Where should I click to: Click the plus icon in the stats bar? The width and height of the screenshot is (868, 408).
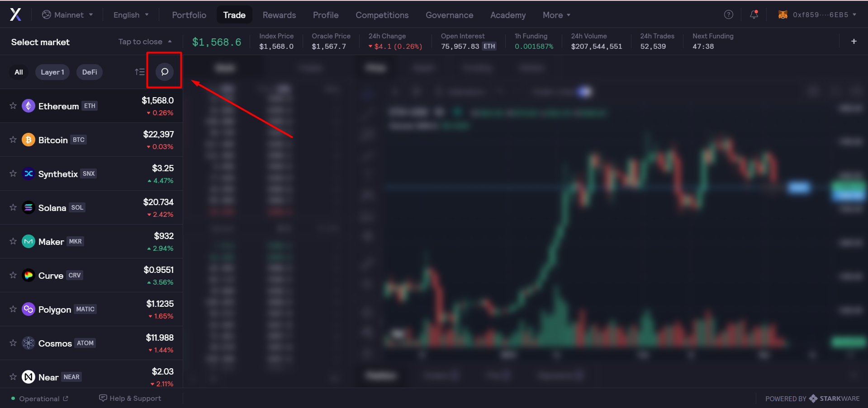pyautogui.click(x=854, y=41)
